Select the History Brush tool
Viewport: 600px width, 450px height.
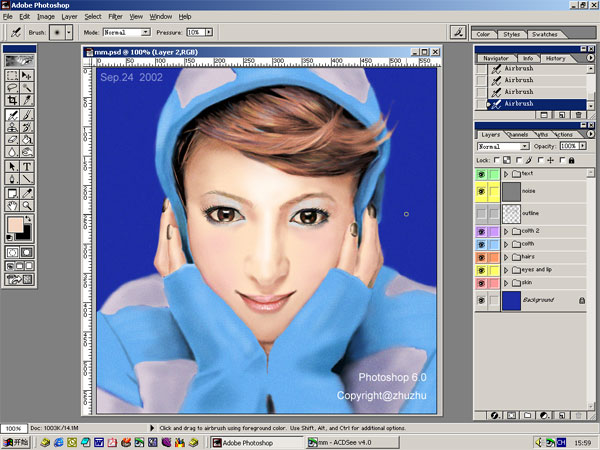coord(26,127)
